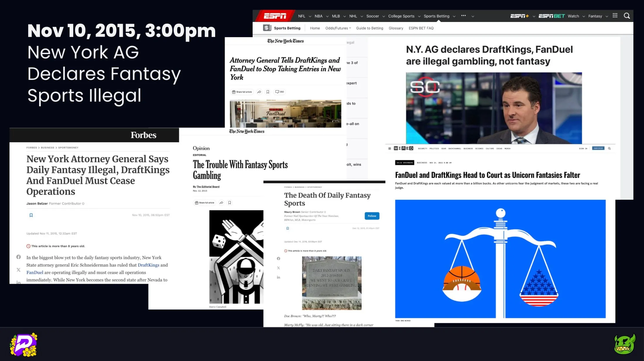Share the Trouble With Fantasy Sports editorial

click(x=221, y=203)
